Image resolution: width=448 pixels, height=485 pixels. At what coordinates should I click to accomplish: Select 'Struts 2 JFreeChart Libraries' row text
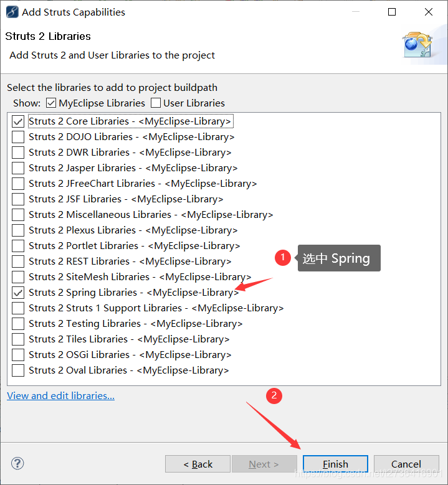point(143,184)
